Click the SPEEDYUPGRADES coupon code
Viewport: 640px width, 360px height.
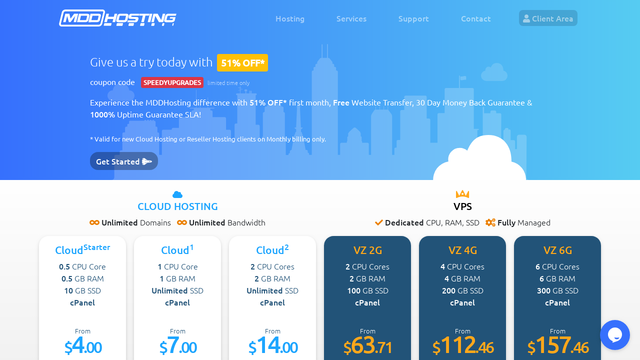pyautogui.click(x=172, y=82)
